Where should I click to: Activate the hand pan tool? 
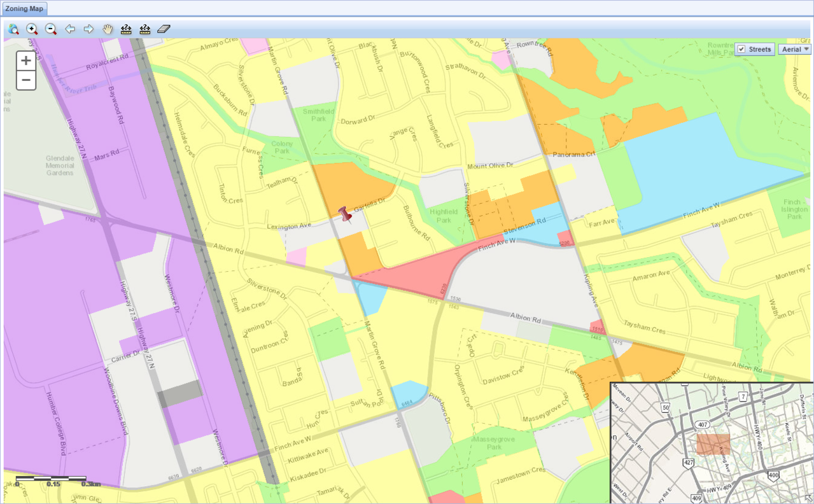(108, 29)
